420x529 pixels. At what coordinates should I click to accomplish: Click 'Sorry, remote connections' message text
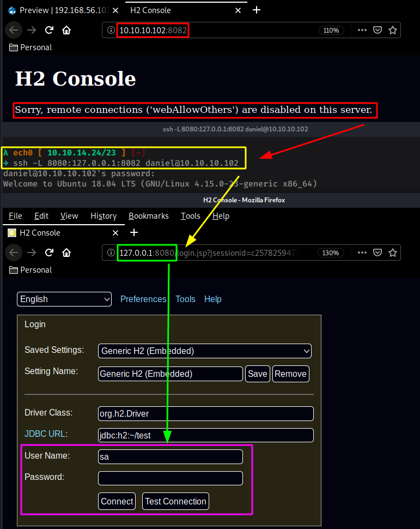193,110
